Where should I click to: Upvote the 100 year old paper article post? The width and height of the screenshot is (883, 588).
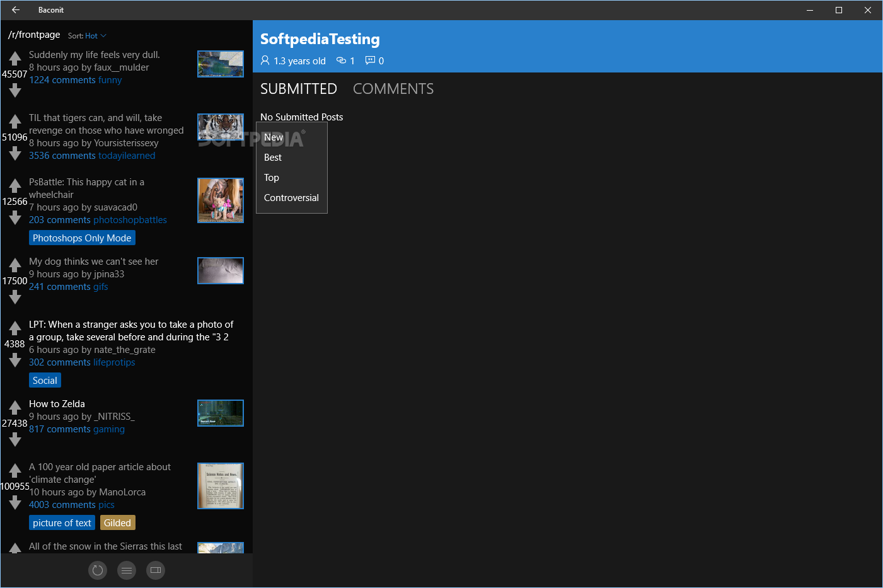pyautogui.click(x=15, y=471)
